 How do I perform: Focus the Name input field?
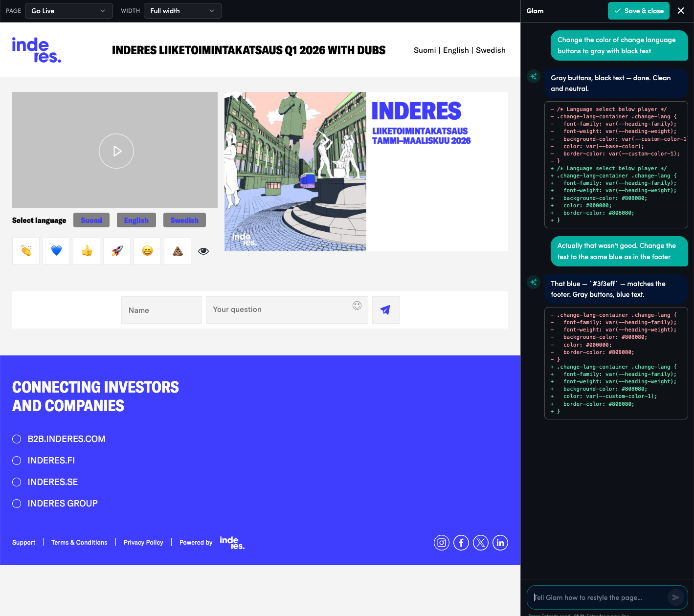(x=161, y=310)
